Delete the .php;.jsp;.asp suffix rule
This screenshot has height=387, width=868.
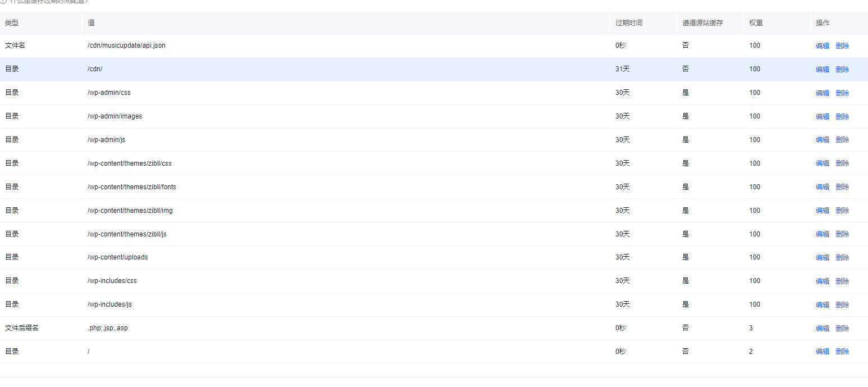point(842,329)
